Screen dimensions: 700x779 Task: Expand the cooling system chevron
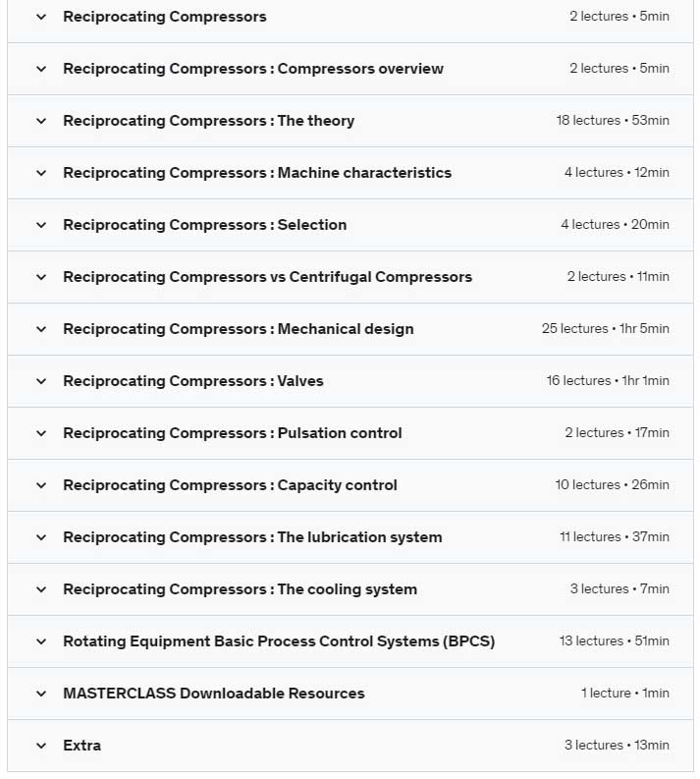(41, 589)
